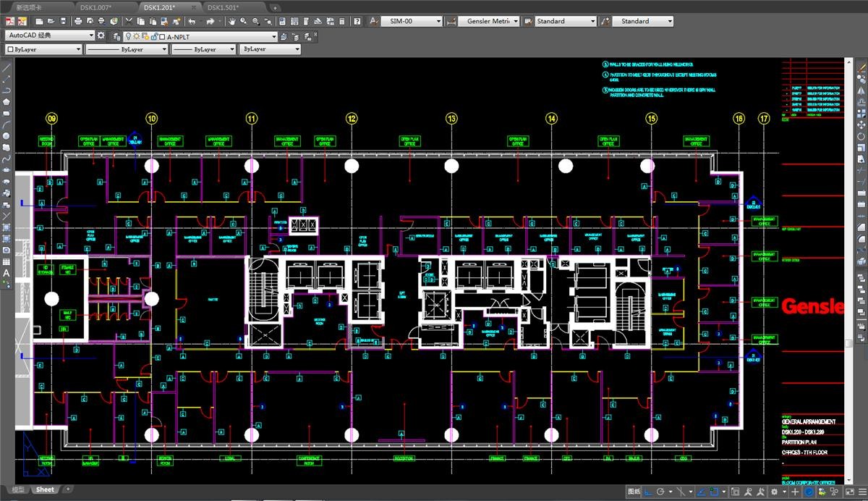This screenshot has height=501, width=868.
Task: Toggle polar tracking in status bar
Action: point(660,492)
